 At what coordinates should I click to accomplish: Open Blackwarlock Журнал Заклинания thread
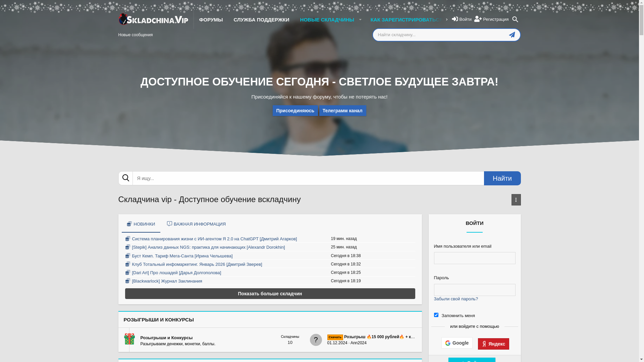[167, 281]
